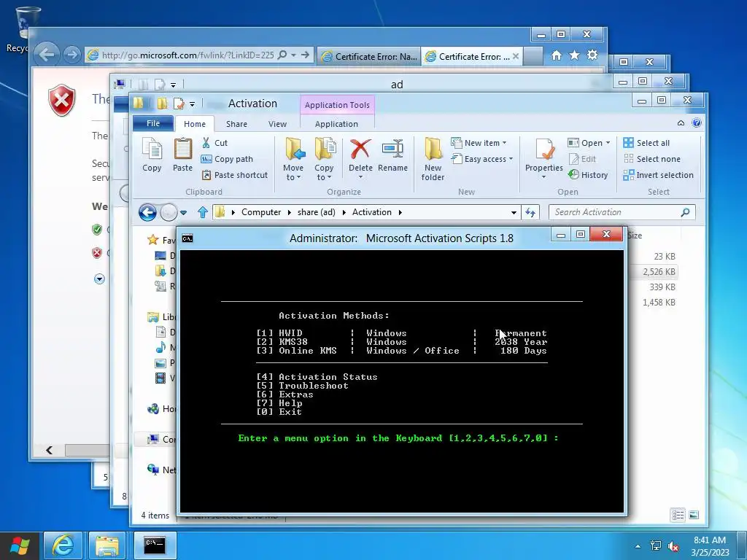
Task: Create a New folder from ribbon
Action: pyautogui.click(x=433, y=159)
